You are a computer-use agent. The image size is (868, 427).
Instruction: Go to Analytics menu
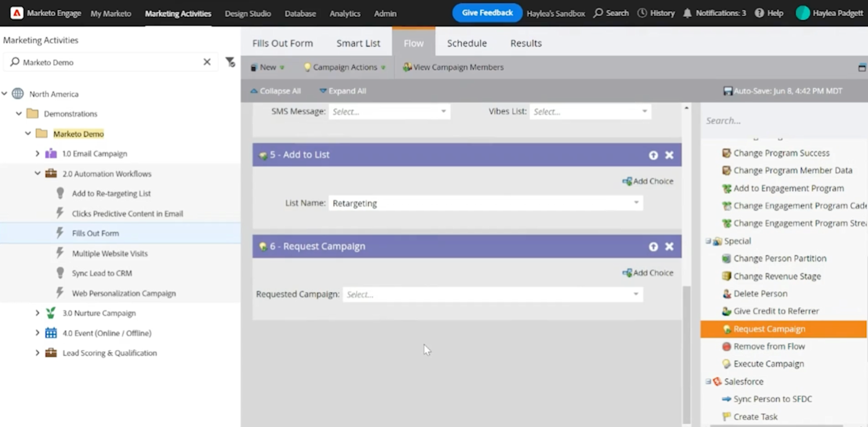[345, 13]
